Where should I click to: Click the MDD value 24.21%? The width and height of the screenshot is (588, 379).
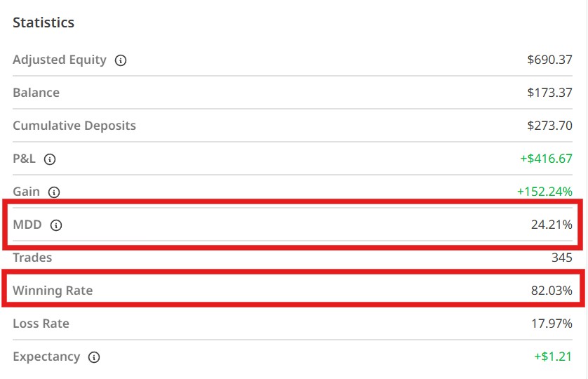(552, 225)
